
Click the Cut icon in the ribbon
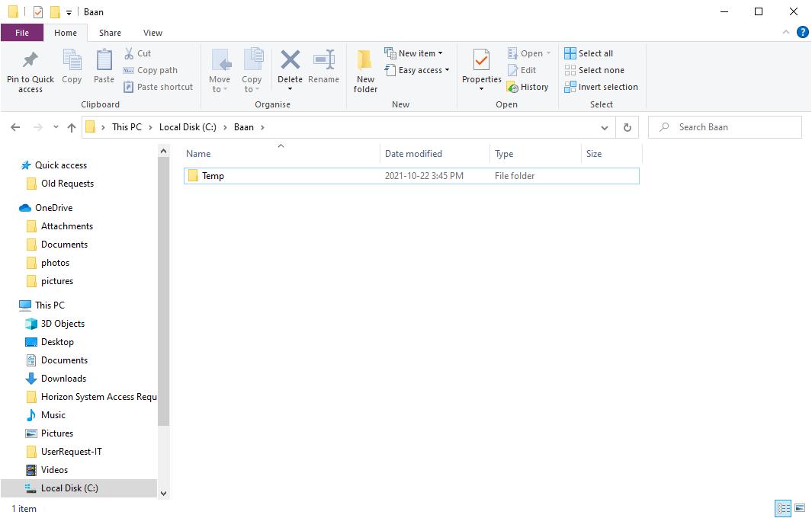pyautogui.click(x=140, y=53)
